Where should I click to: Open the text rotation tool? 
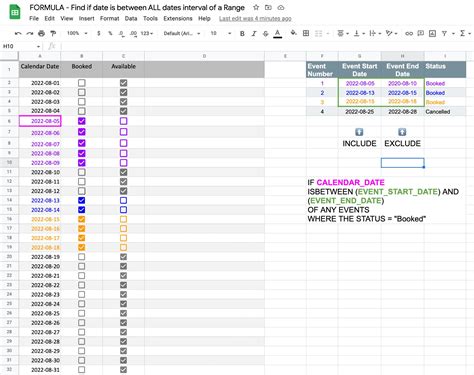389,33
